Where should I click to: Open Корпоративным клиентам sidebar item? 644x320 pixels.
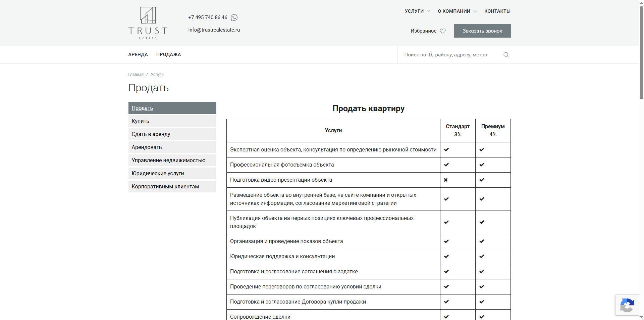coord(172,186)
